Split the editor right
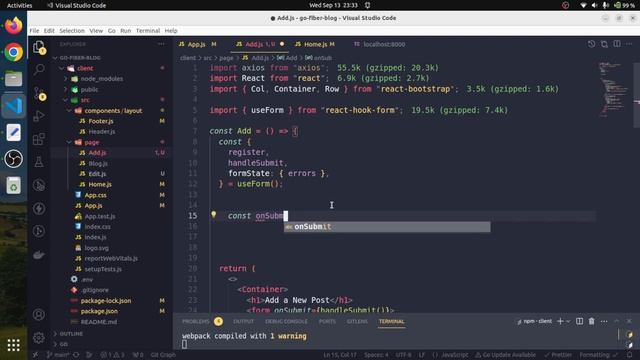The image size is (640, 360). [x=617, y=44]
